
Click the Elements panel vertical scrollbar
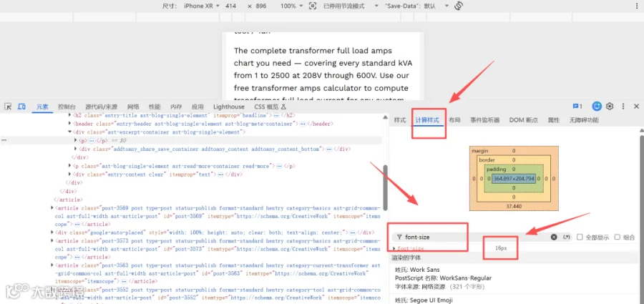pyautogui.click(x=385, y=188)
